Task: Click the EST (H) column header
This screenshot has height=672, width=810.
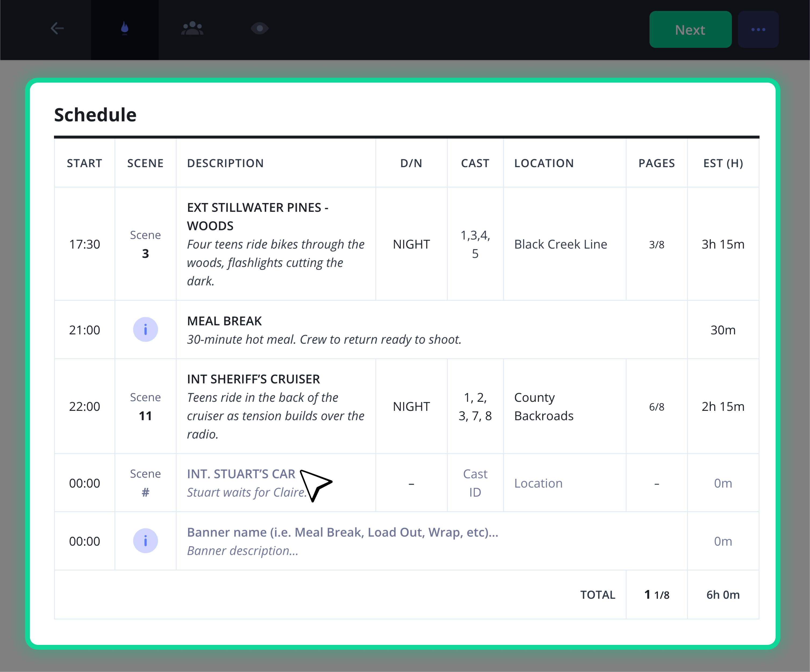Action: point(723,163)
